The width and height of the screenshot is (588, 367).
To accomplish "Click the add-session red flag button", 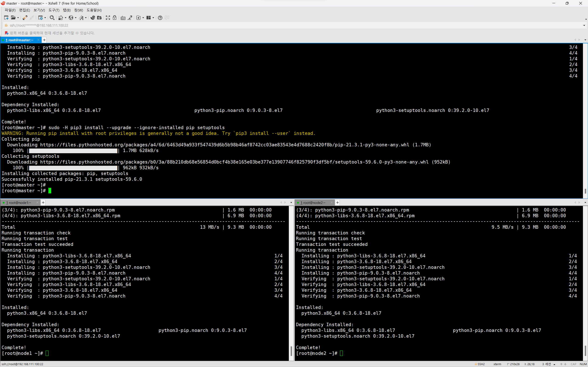I will pyautogui.click(x=7, y=33).
